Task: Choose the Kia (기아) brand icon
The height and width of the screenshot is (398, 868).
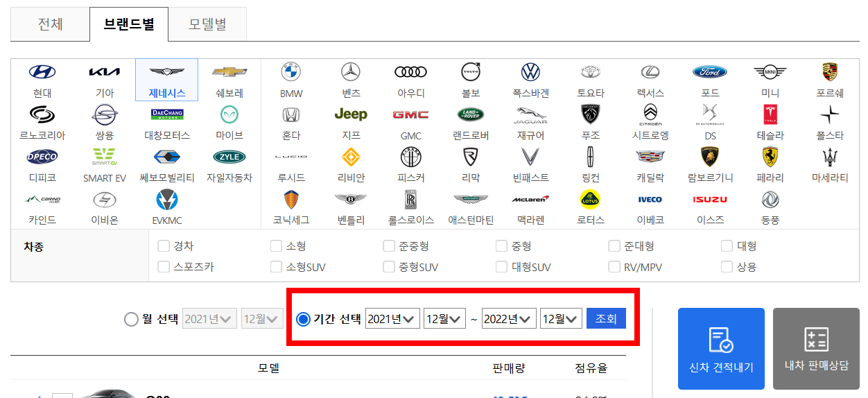Action: point(105,71)
